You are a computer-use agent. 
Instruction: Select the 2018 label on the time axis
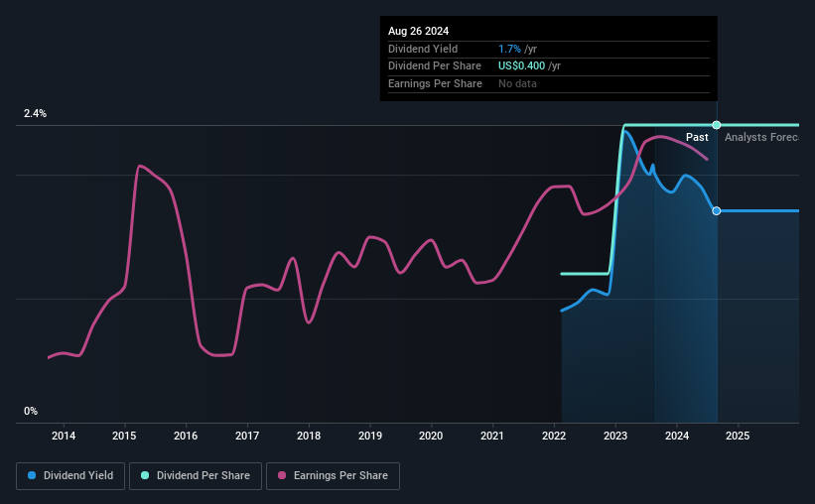pos(309,436)
